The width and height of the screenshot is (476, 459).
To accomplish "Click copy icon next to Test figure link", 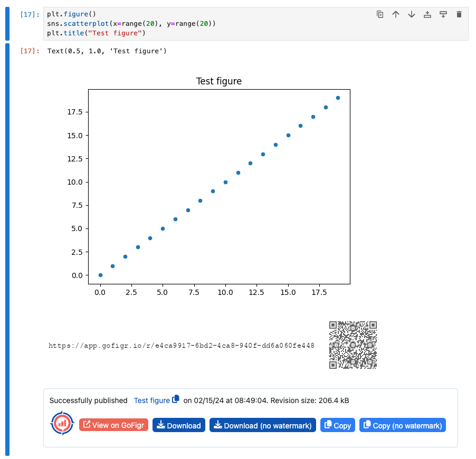I will 176,400.
